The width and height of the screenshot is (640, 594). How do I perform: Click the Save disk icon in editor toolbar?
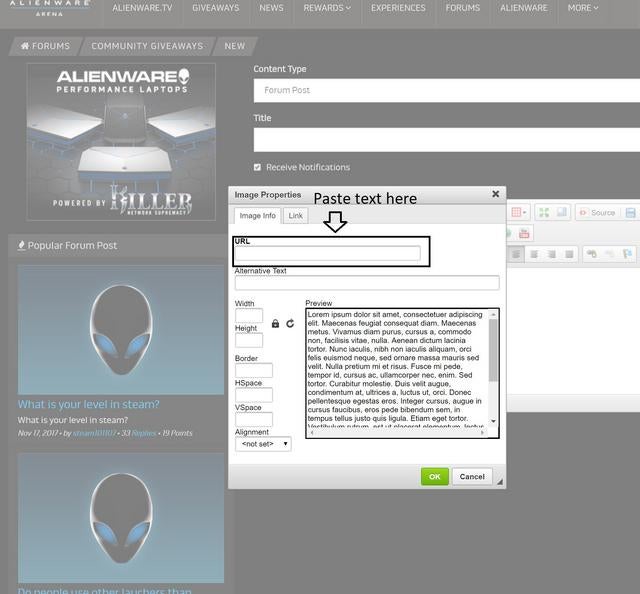click(x=630, y=213)
